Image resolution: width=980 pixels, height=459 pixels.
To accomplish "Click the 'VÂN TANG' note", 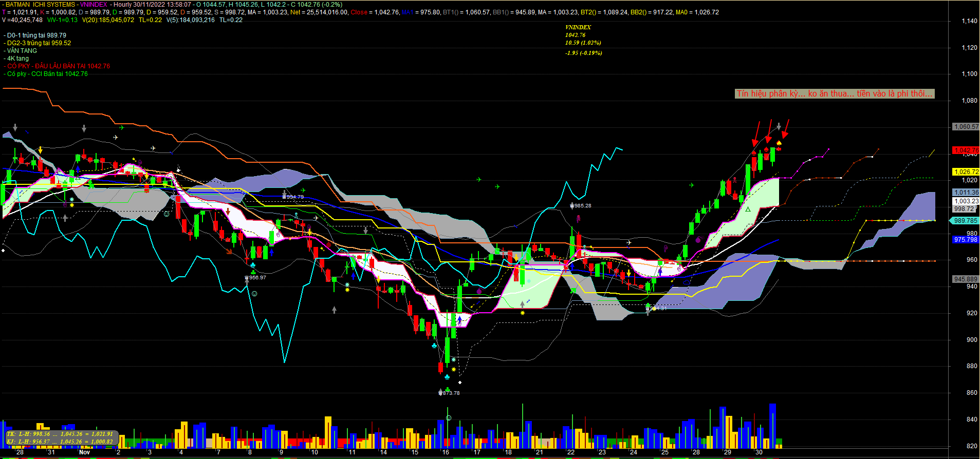I will pos(22,51).
